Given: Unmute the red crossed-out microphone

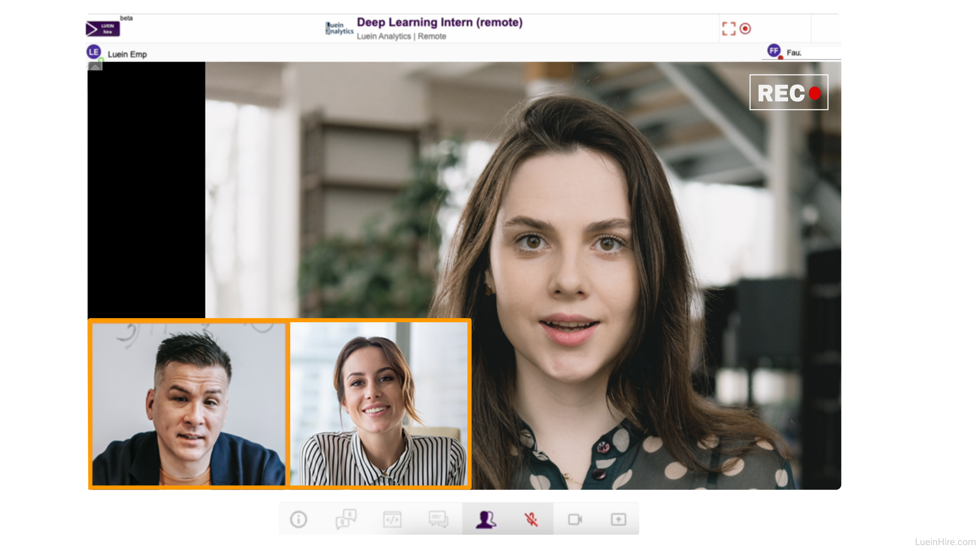Looking at the screenshot, I should click(531, 519).
